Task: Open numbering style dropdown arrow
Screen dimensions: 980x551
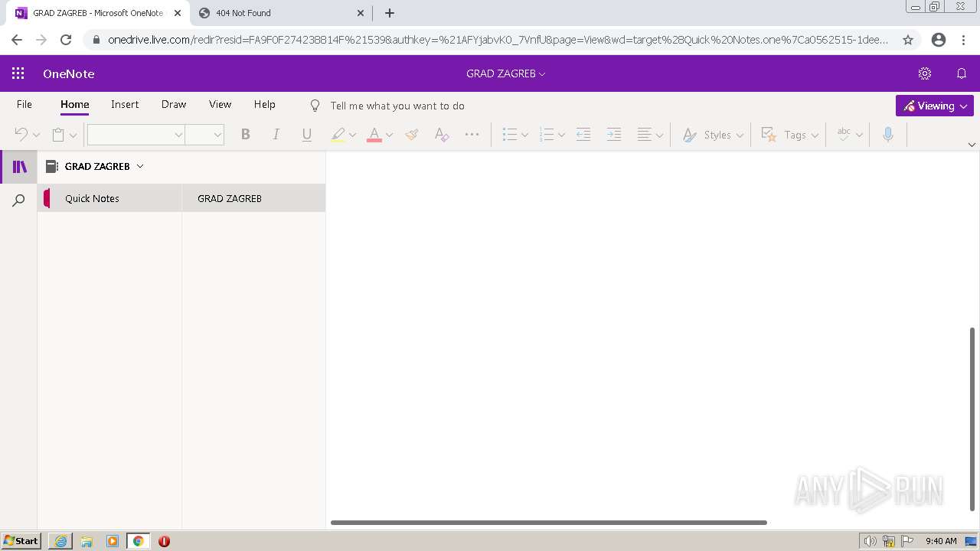Action: (x=561, y=135)
